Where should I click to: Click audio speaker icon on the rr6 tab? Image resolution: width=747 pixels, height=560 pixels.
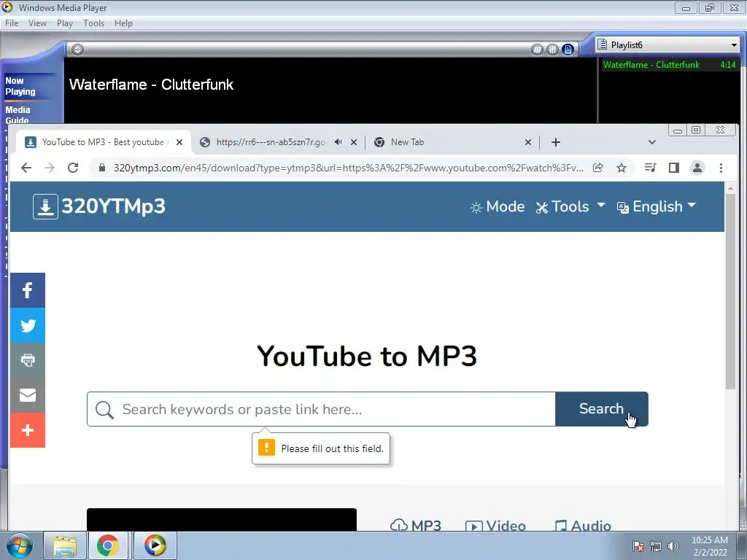pos(338,142)
